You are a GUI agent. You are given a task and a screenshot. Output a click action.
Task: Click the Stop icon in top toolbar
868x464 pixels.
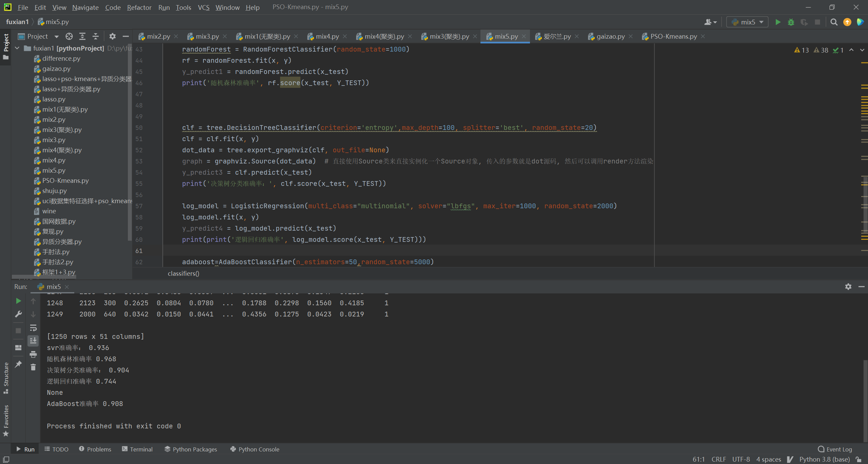point(817,22)
